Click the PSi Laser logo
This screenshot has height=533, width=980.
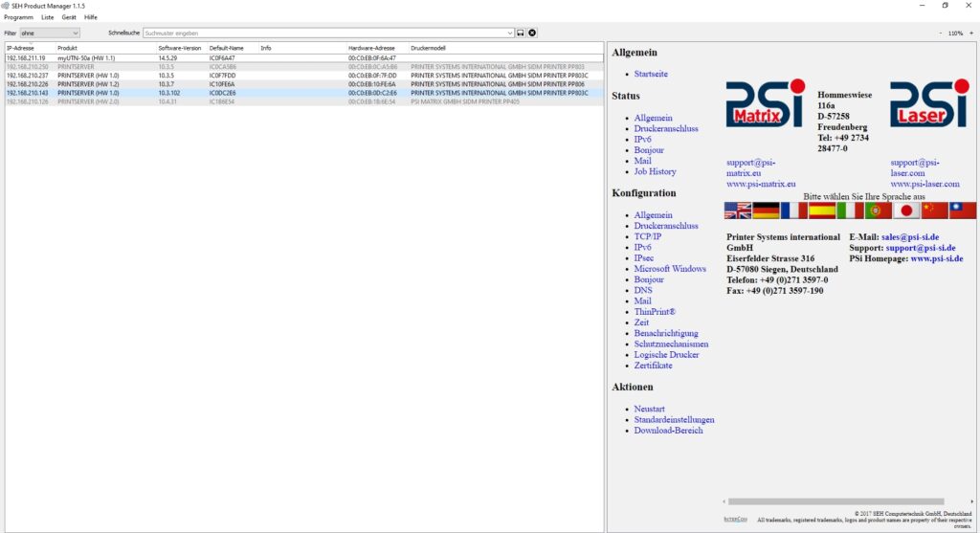click(x=929, y=104)
